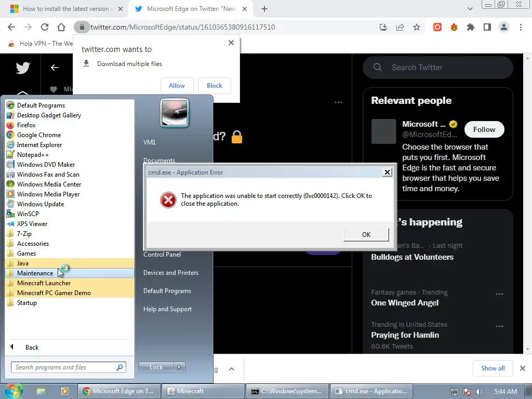Bookmark this page with the star icon
Screen dimensions: 532x399
point(417,27)
